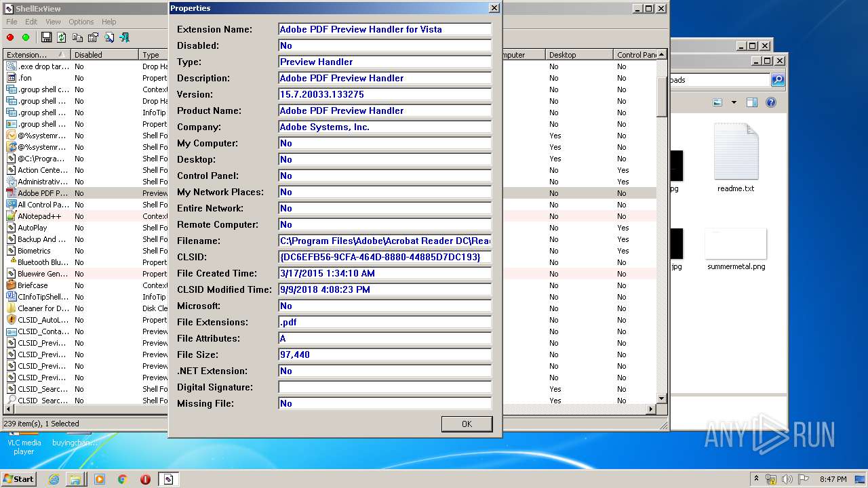Image resolution: width=868 pixels, height=488 pixels.
Task: Click the horizontal scrollbar left arrow in ShellExView
Action: pos(9,409)
